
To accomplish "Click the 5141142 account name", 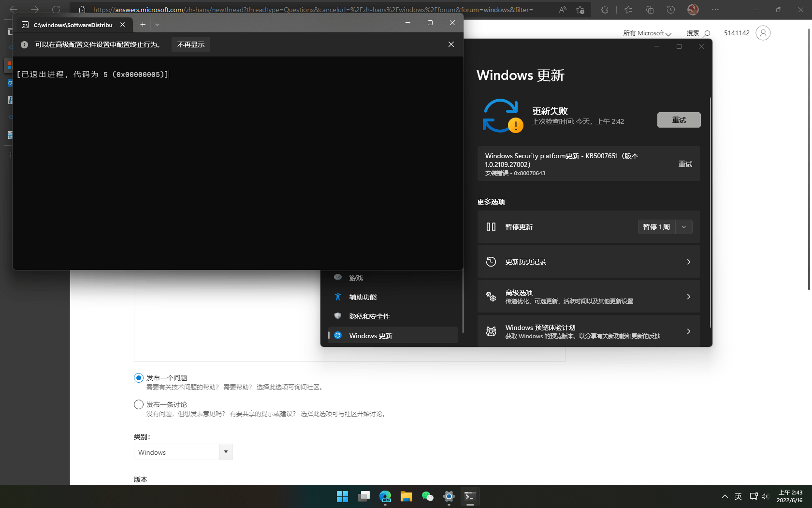I will click(737, 33).
